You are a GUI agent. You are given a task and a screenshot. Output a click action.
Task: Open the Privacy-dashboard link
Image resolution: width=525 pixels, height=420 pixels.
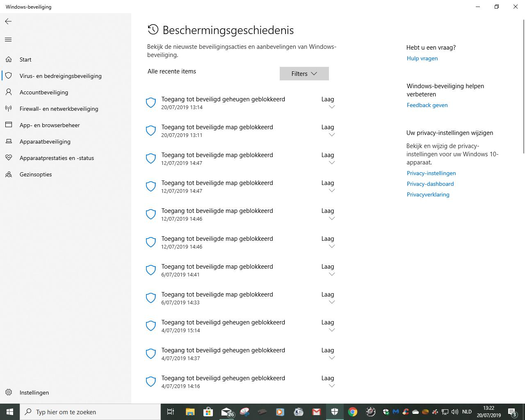click(430, 184)
